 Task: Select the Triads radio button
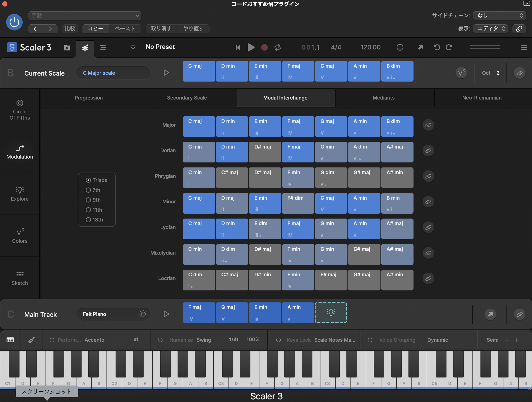(88, 180)
